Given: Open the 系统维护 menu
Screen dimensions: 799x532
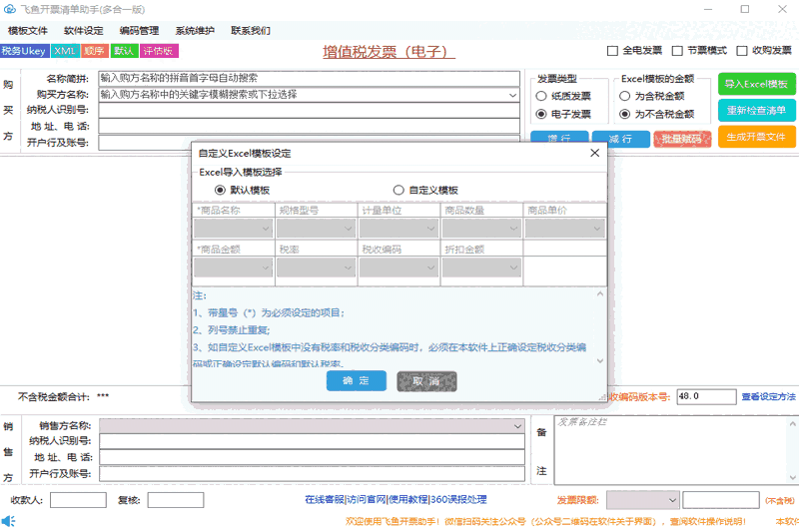Looking at the screenshot, I should 195,31.
